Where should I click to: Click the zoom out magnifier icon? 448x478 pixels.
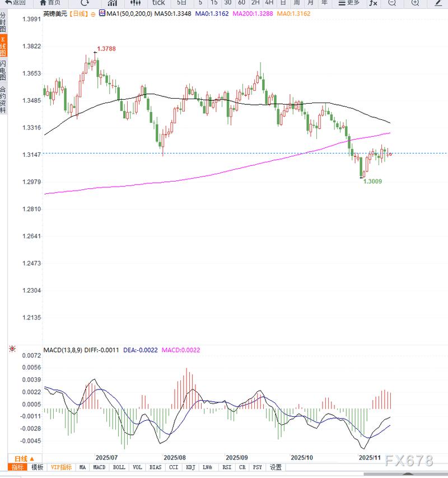[x=392, y=3]
